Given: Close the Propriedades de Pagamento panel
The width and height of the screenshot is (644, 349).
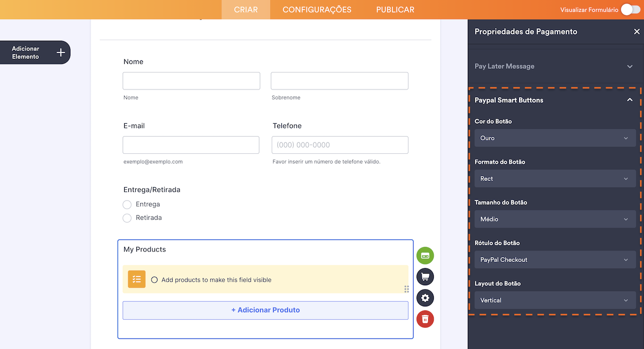Looking at the screenshot, I should click(636, 31).
